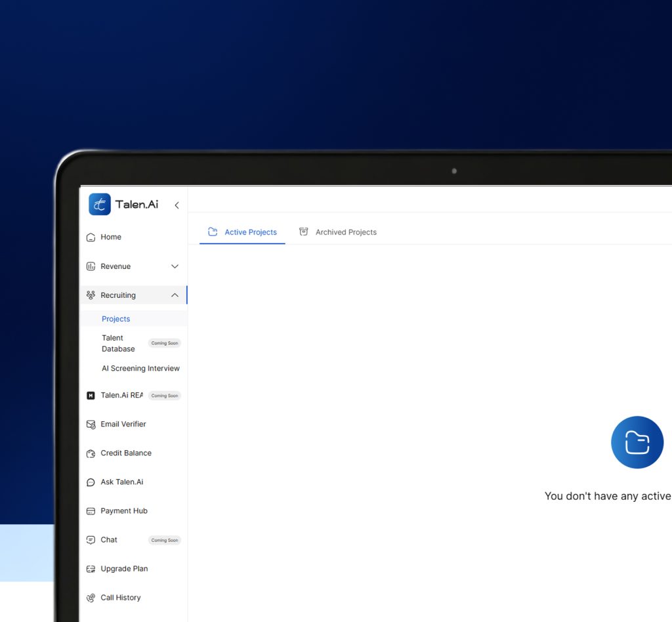
Task: Go to Projects under Recruiting
Action: (133, 319)
